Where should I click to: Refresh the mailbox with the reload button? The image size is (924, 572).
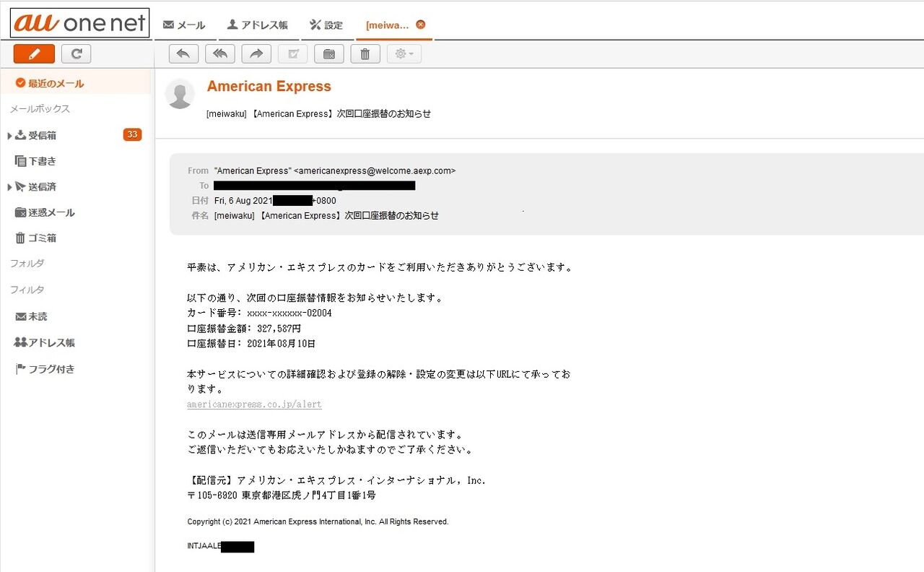click(76, 53)
